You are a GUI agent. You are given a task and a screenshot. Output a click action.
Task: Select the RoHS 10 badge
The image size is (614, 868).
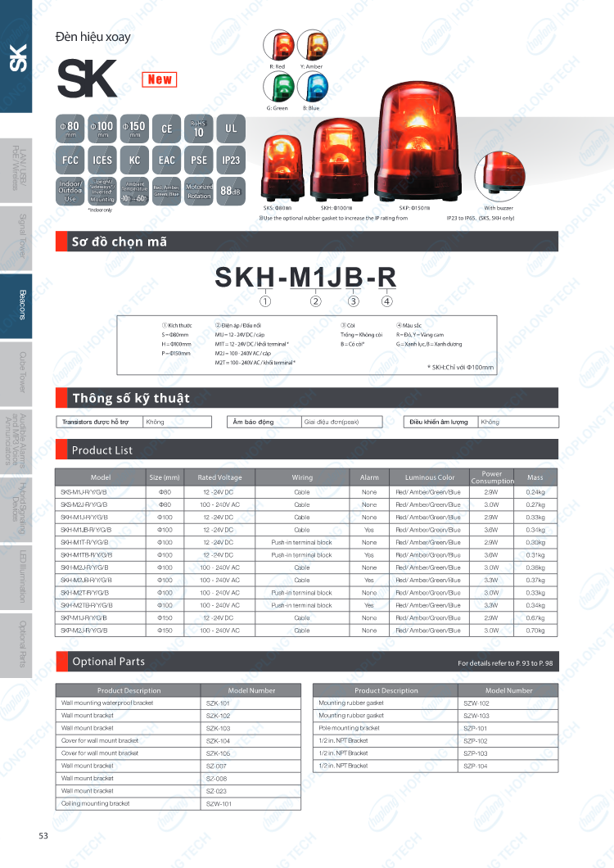199,129
